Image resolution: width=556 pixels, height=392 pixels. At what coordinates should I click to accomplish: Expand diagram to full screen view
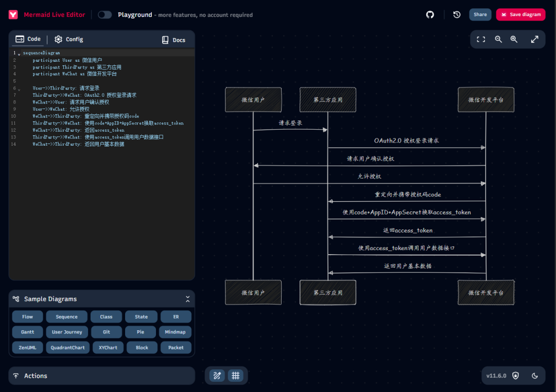[535, 39]
